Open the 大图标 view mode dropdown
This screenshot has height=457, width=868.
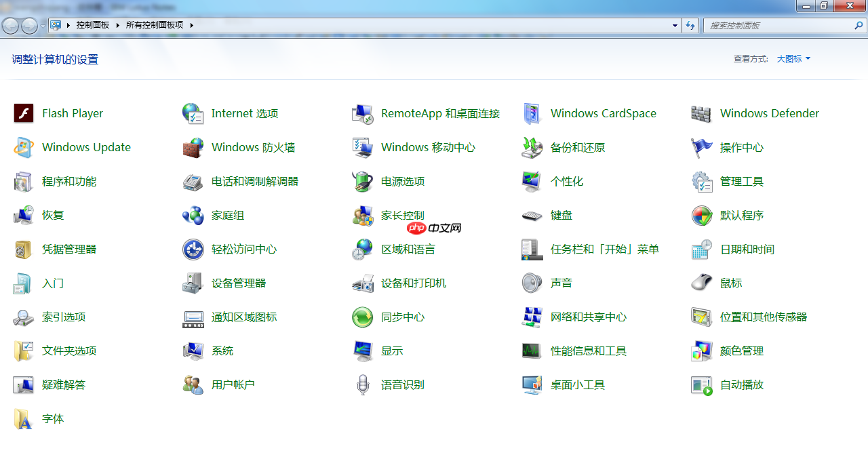(x=793, y=59)
